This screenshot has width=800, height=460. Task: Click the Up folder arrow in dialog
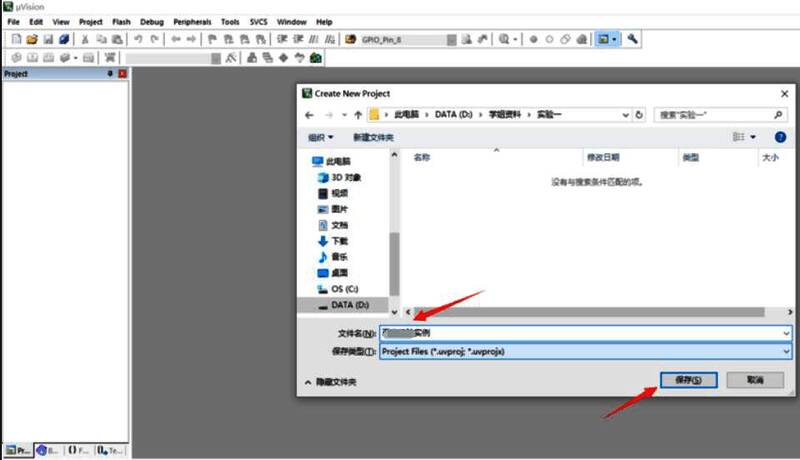pyautogui.click(x=358, y=115)
